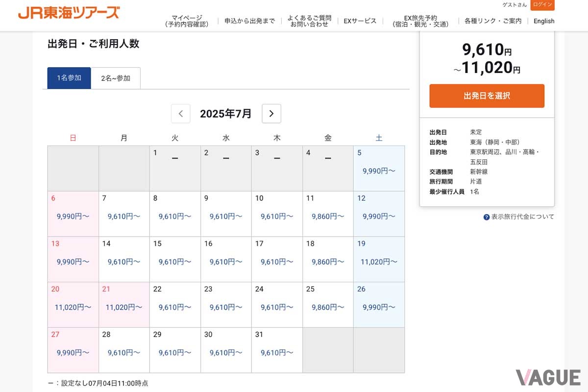Select Sunday July 13 cell

pyautogui.click(x=73, y=260)
